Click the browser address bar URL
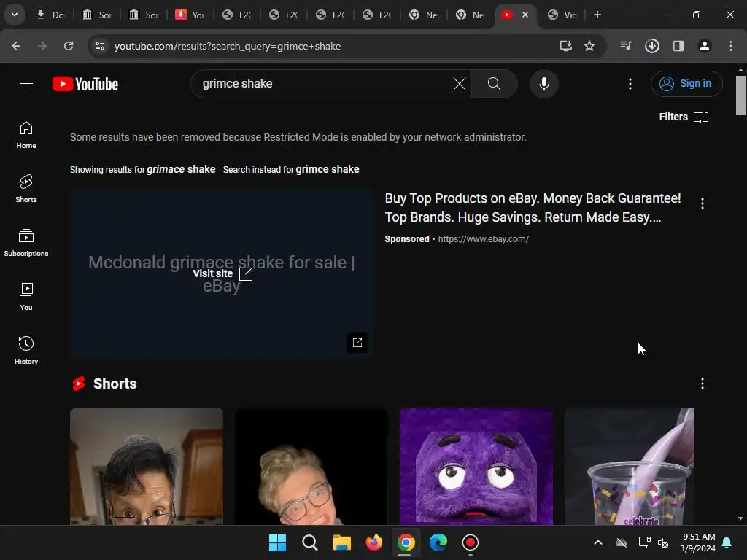 click(228, 46)
